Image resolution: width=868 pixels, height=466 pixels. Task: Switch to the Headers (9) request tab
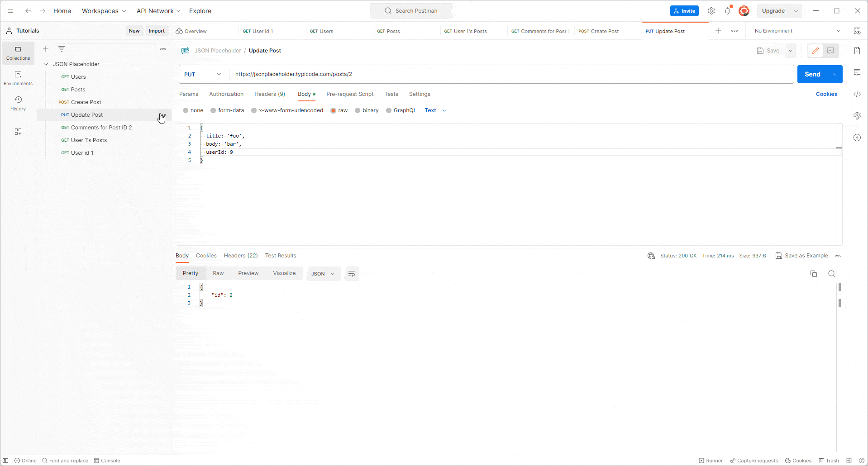tap(270, 94)
